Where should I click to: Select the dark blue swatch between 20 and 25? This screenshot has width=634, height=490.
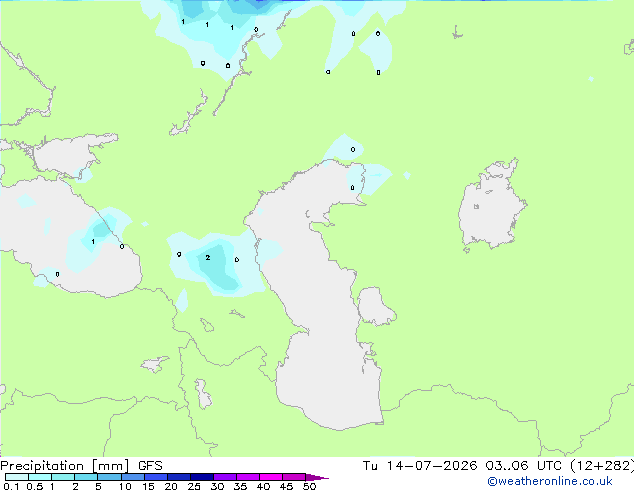(x=178, y=477)
